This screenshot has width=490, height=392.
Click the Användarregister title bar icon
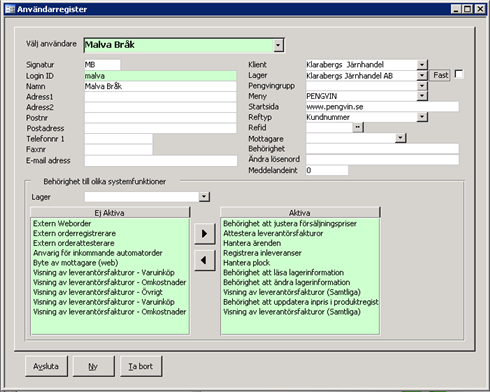coord(10,9)
